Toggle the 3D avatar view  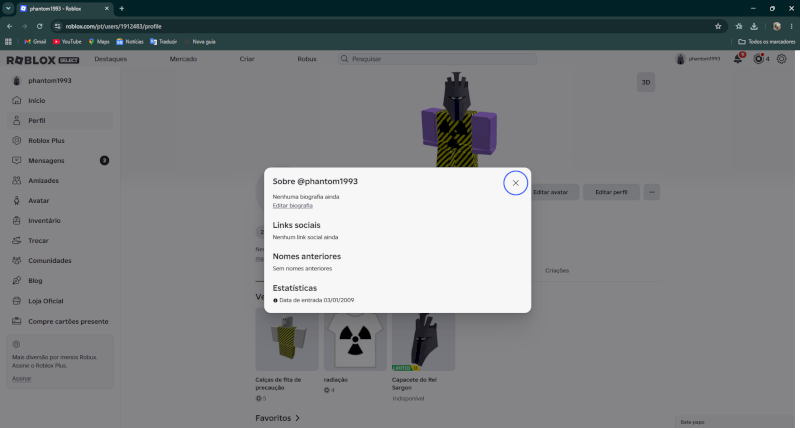click(x=646, y=82)
